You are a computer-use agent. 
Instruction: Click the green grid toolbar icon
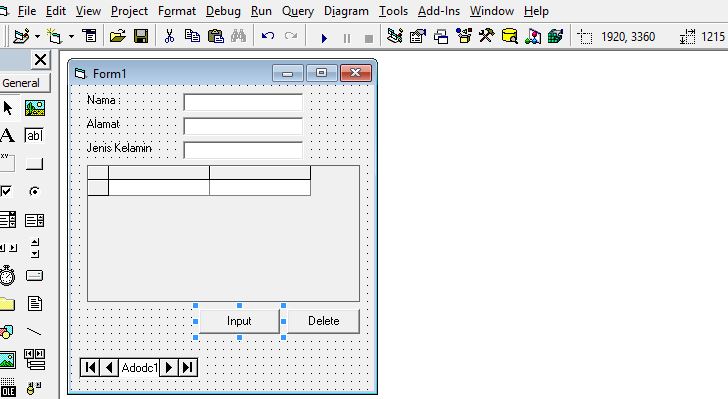[x=555, y=36]
